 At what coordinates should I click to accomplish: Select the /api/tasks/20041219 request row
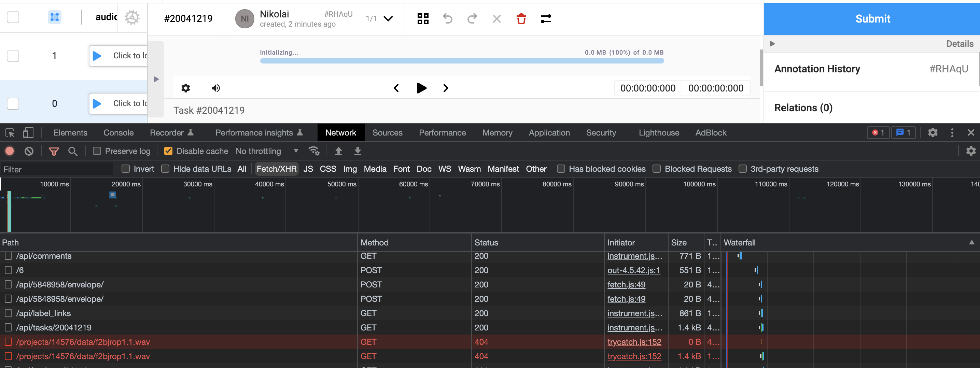(x=490, y=328)
